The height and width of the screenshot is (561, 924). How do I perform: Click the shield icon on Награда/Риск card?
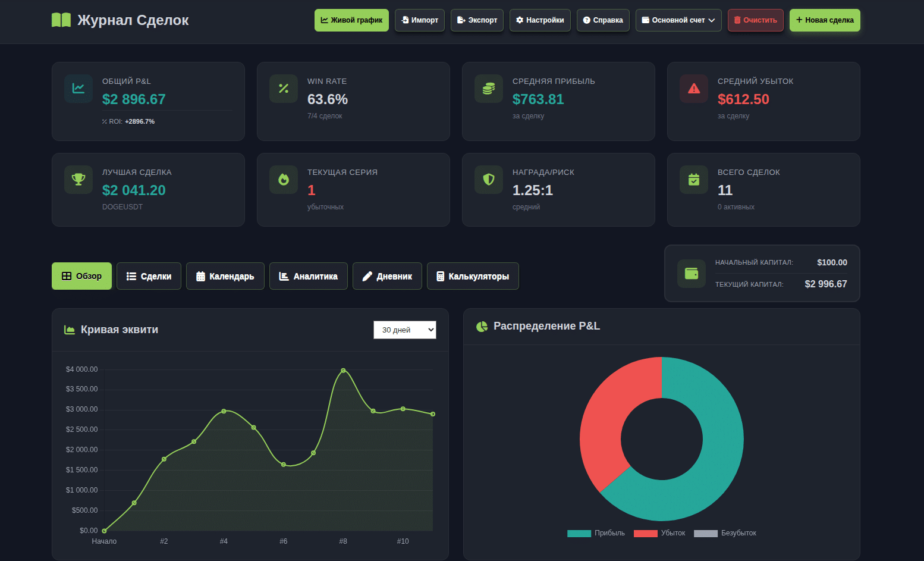(489, 180)
